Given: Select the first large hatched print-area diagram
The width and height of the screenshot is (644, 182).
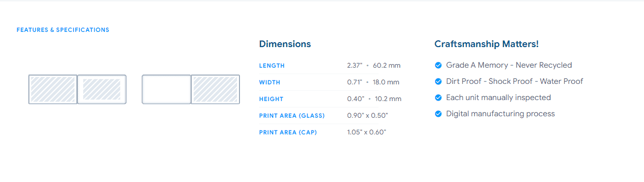Looking at the screenshot, I should tap(53, 89).
